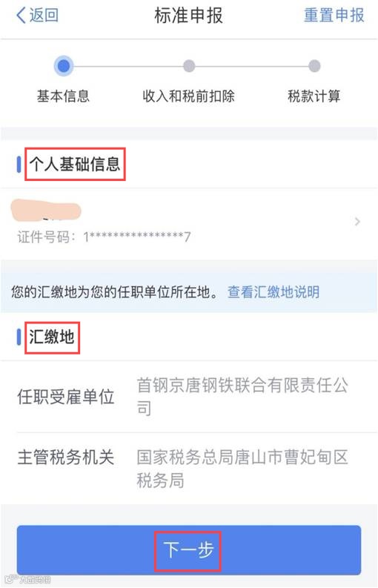This screenshot has height=588, width=378.
Task: Click the watermark logo at bottom left
Action: click(x=28, y=579)
